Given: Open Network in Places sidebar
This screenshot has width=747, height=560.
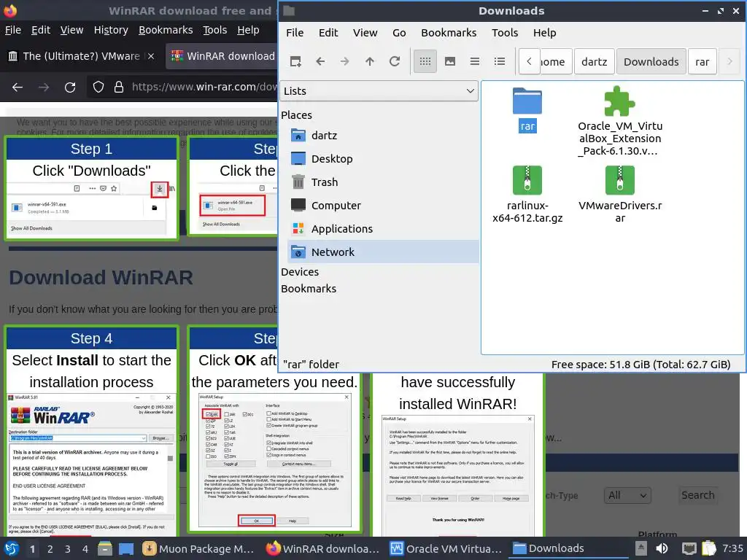Looking at the screenshot, I should pos(383,252).
